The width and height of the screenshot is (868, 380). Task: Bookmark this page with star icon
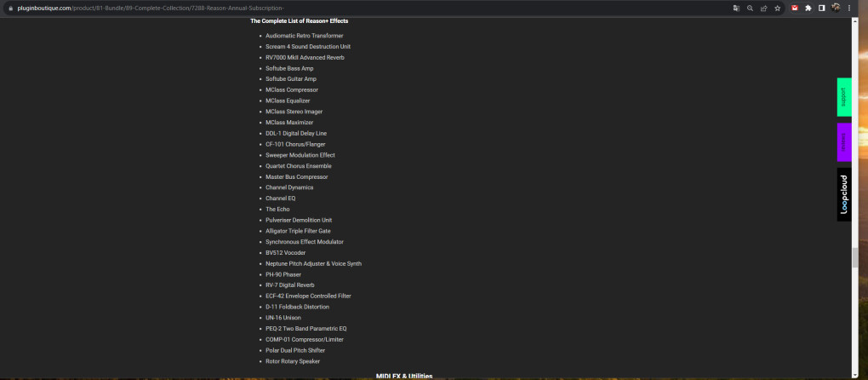coord(778,9)
